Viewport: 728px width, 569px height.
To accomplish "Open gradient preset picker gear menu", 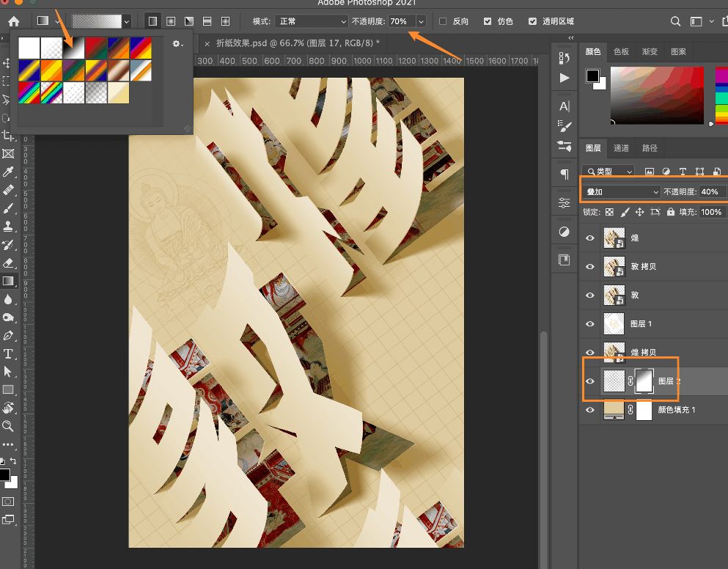I will [x=178, y=44].
